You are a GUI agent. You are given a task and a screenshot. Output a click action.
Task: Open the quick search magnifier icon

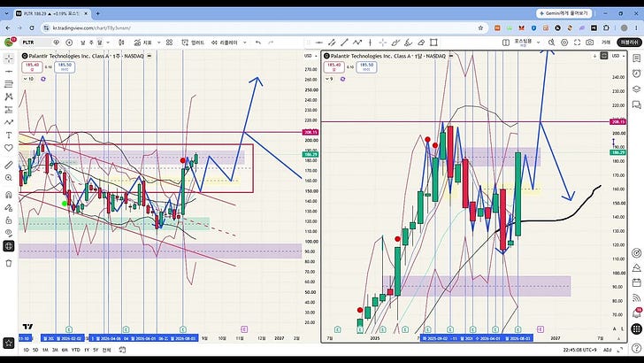(x=552, y=42)
